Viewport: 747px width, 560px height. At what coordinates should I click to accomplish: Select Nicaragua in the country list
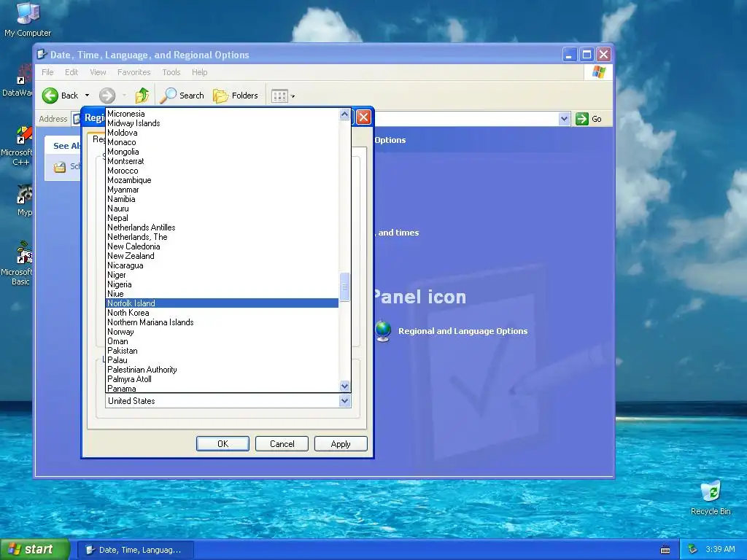(222, 265)
